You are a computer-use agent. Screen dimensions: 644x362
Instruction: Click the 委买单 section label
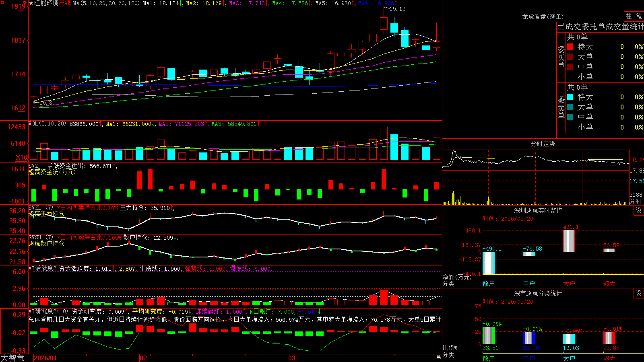point(561,58)
